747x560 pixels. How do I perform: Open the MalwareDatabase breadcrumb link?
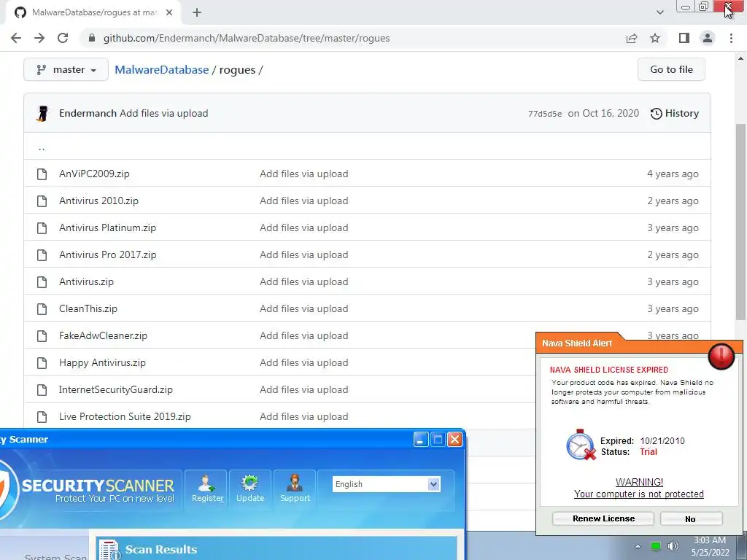[161, 69]
